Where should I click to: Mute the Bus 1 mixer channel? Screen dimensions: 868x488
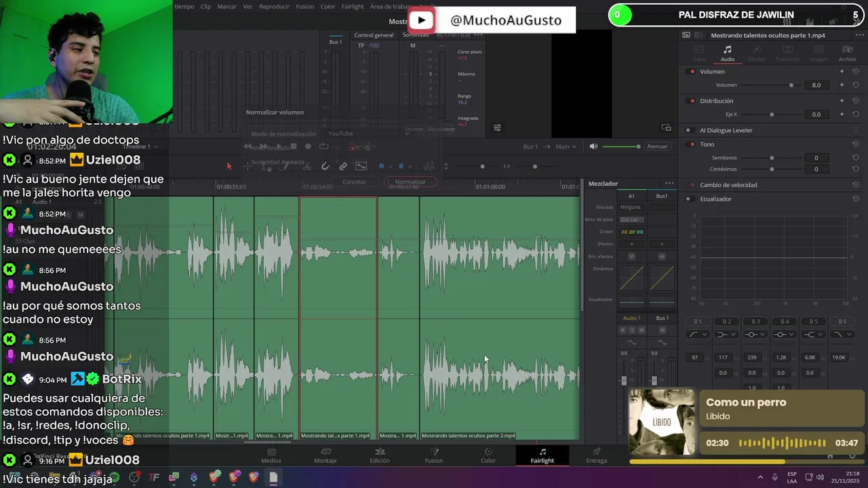pos(663,330)
